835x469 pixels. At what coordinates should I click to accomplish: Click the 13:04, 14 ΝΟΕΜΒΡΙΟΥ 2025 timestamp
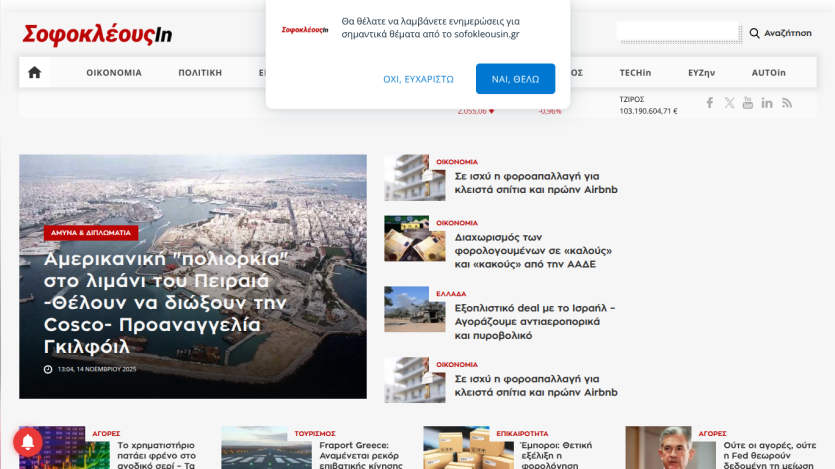97,369
